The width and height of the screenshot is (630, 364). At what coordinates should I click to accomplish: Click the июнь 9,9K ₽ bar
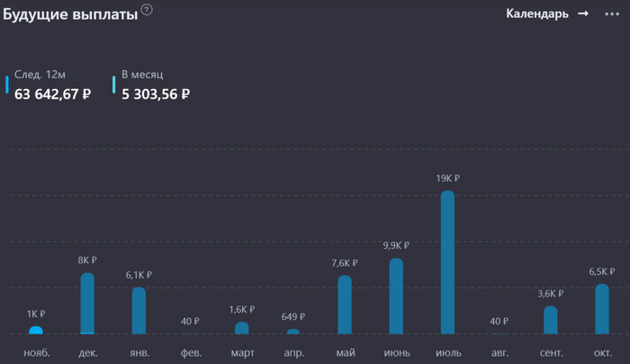pos(396,296)
